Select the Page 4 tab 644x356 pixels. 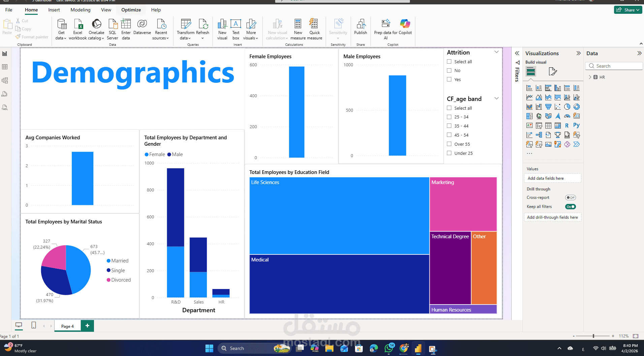click(x=67, y=326)
